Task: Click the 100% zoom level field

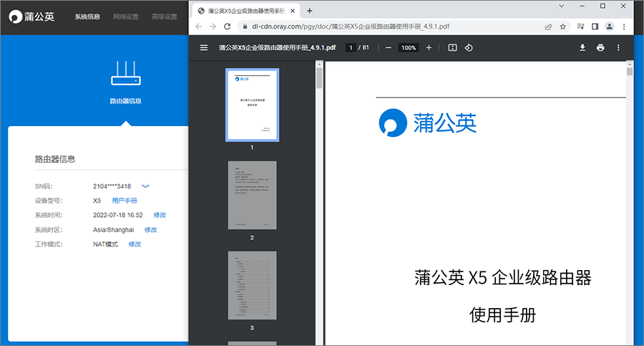Action: 409,48
